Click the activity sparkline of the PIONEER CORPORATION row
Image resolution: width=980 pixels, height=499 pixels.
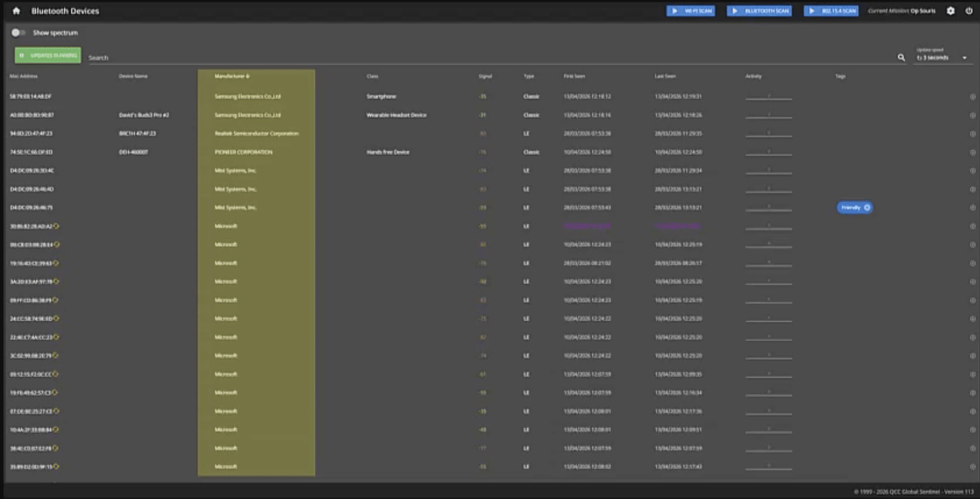(768, 152)
